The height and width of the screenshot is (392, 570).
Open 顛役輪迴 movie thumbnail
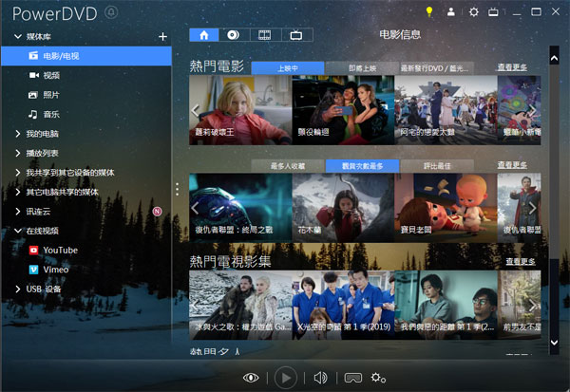pos(343,110)
